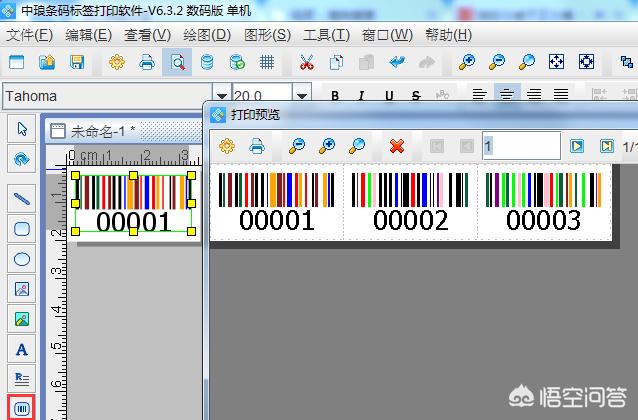Save the document with the floppy icon
This screenshot has width=638, height=420.
click(x=77, y=62)
